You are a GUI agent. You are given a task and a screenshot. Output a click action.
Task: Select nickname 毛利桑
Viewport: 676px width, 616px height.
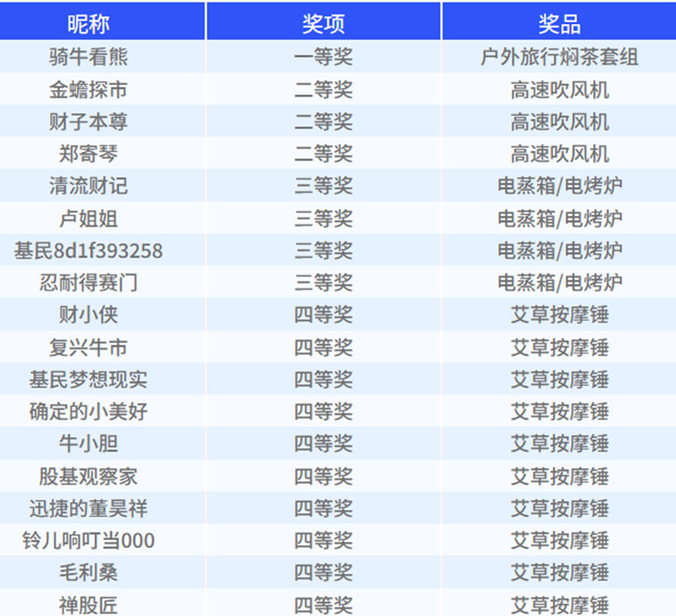tap(88, 572)
